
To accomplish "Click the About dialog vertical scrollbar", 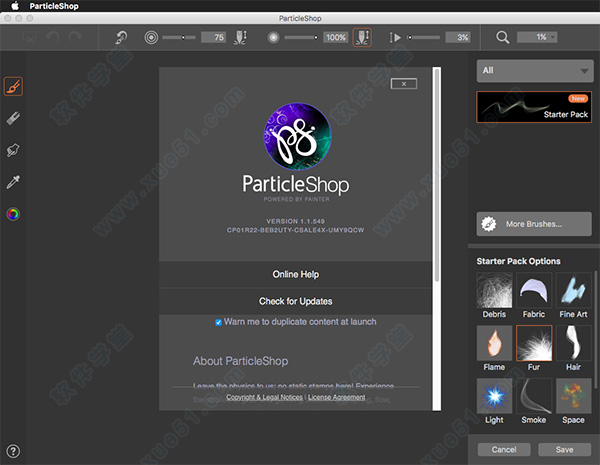I will coord(437,176).
